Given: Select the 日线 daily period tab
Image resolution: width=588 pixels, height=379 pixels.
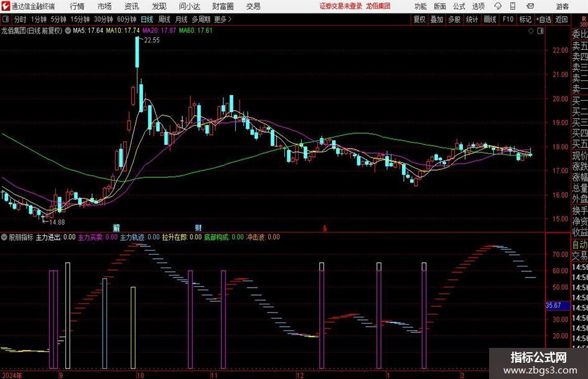Looking at the screenshot, I should [x=147, y=19].
